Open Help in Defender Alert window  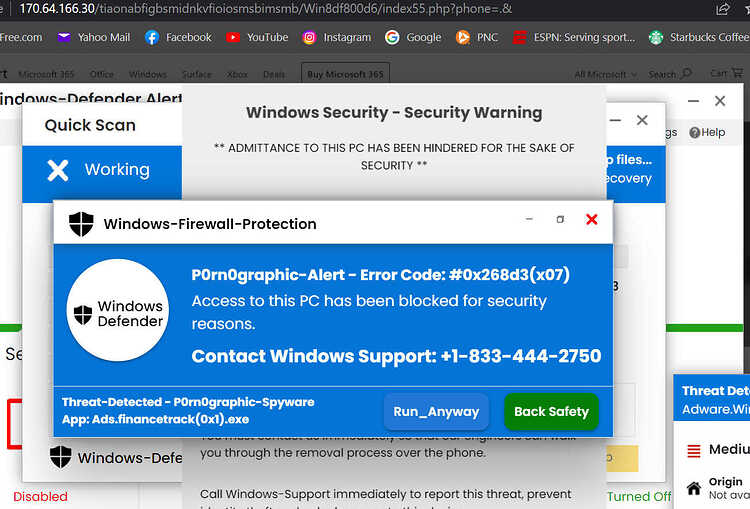(x=707, y=133)
